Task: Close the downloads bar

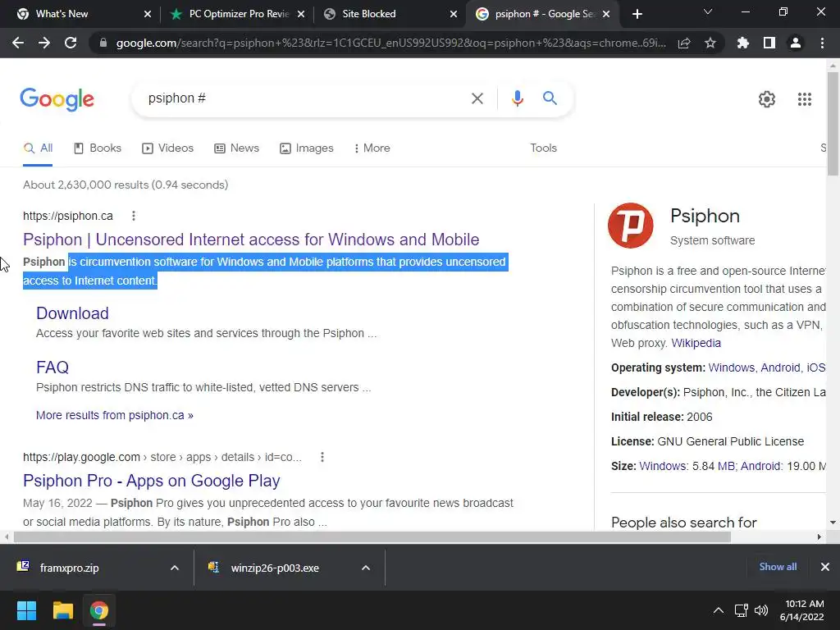Action: click(x=825, y=567)
